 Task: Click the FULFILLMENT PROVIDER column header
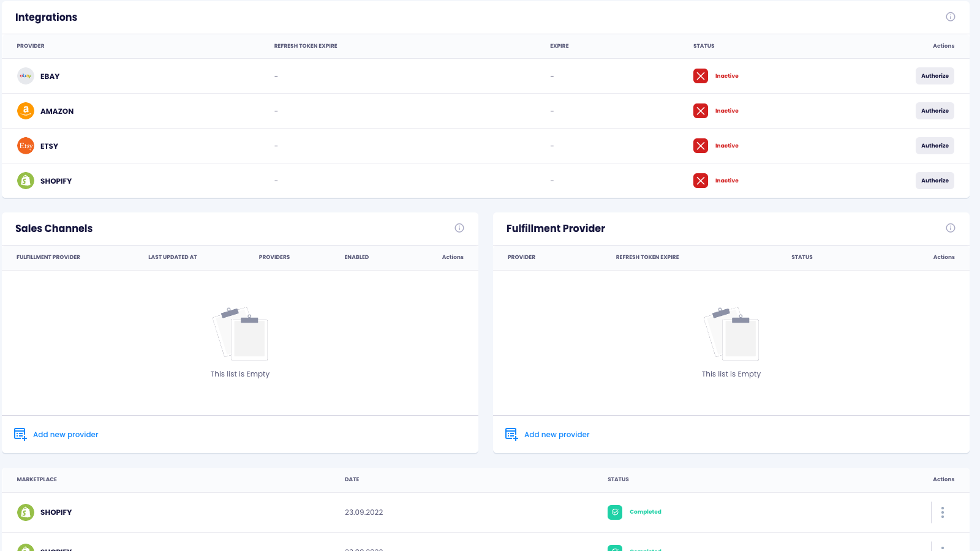[48, 257]
